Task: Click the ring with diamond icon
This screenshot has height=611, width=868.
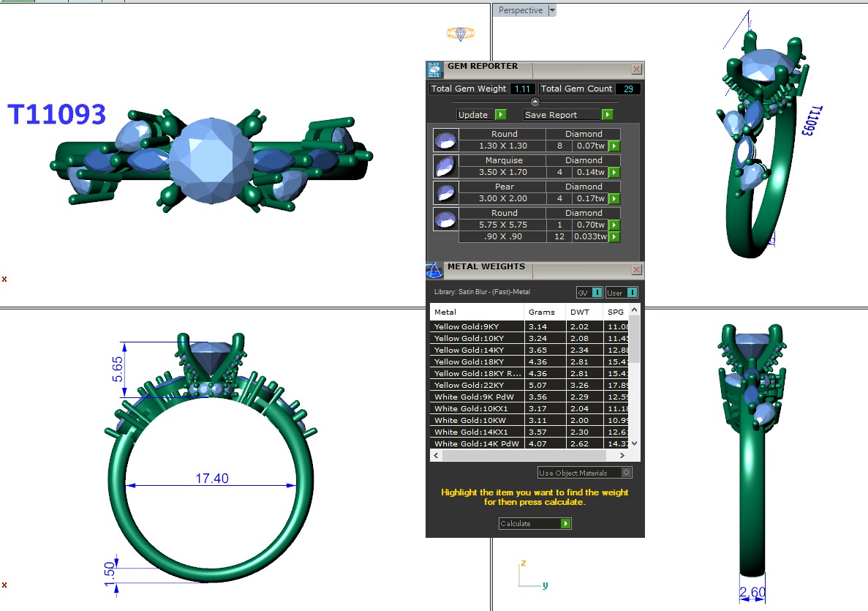Action: [x=461, y=34]
